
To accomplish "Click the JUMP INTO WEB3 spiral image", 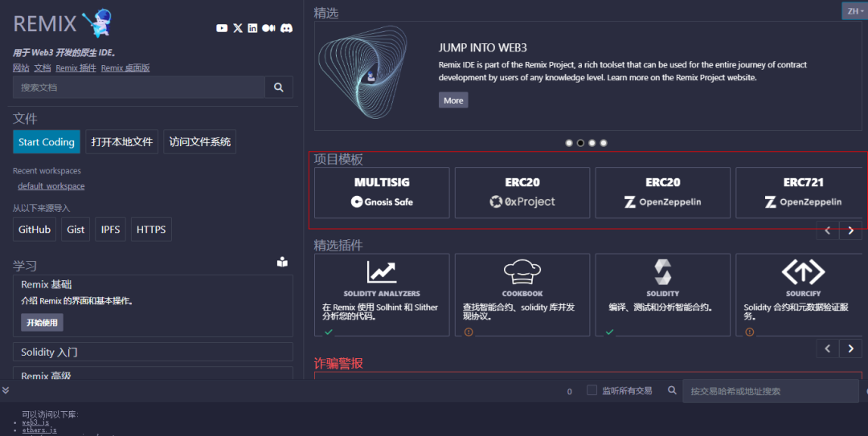I will click(x=362, y=72).
